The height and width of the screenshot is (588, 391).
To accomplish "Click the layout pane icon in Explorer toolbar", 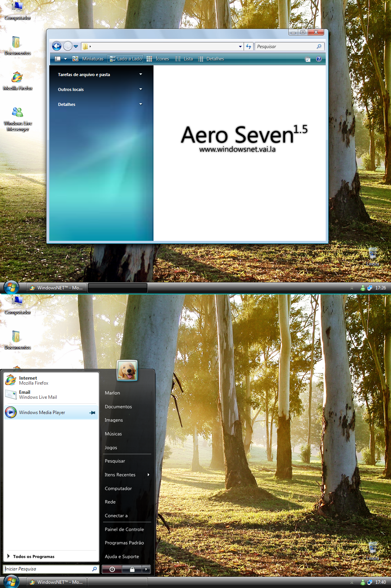I will [x=58, y=59].
